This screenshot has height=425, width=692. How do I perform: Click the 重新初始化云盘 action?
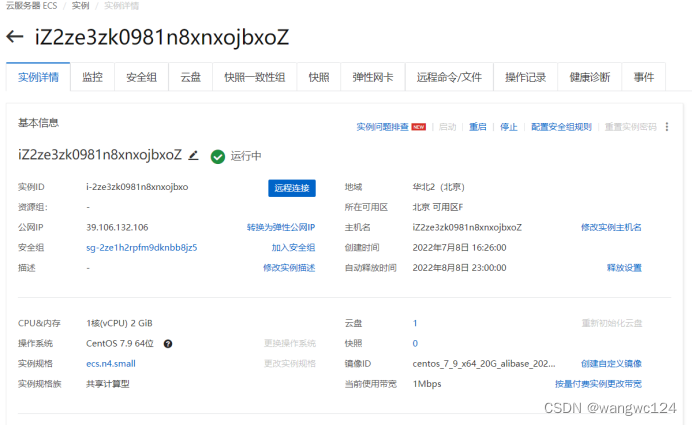(x=612, y=323)
